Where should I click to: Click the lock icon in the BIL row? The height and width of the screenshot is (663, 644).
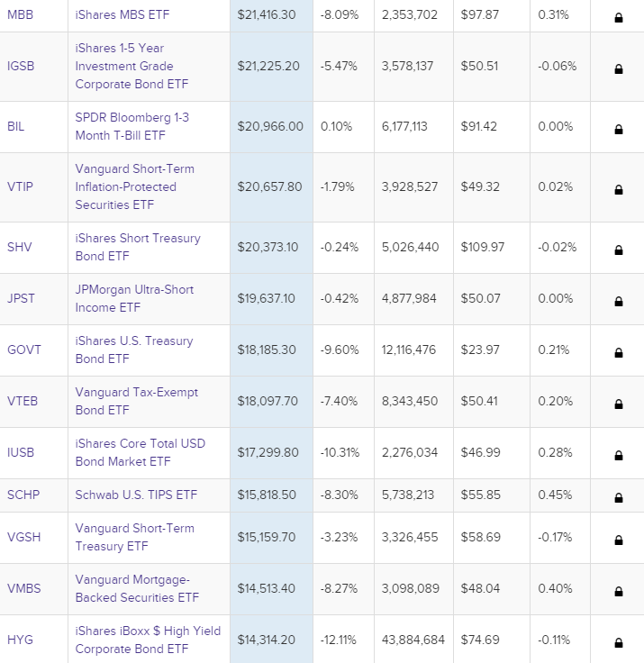click(x=618, y=130)
